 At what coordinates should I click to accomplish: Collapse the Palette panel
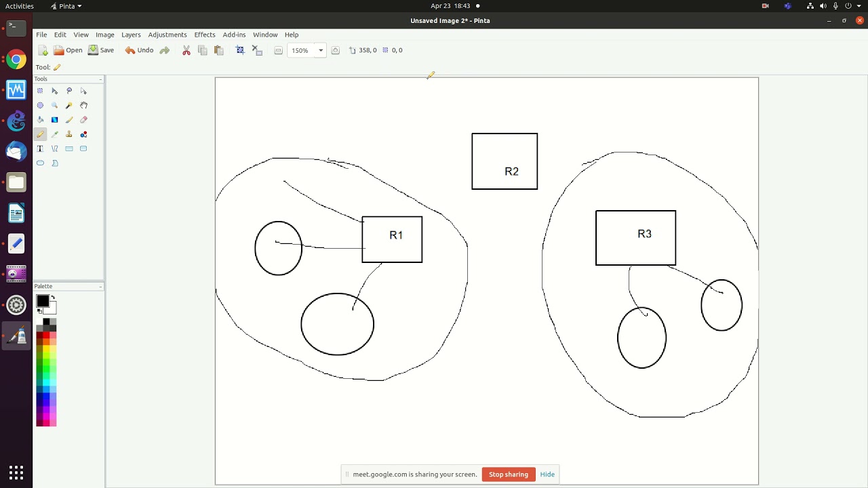coord(100,287)
